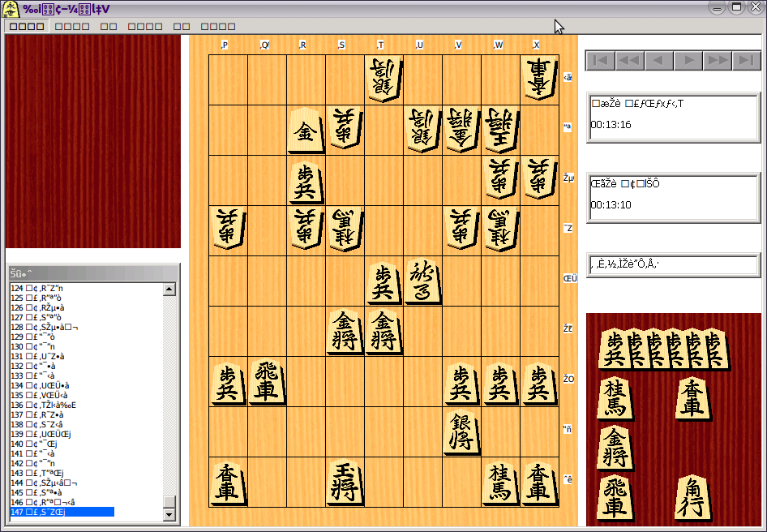
Task: Pick up the bishop from the captured pieces tray
Action: click(692, 498)
